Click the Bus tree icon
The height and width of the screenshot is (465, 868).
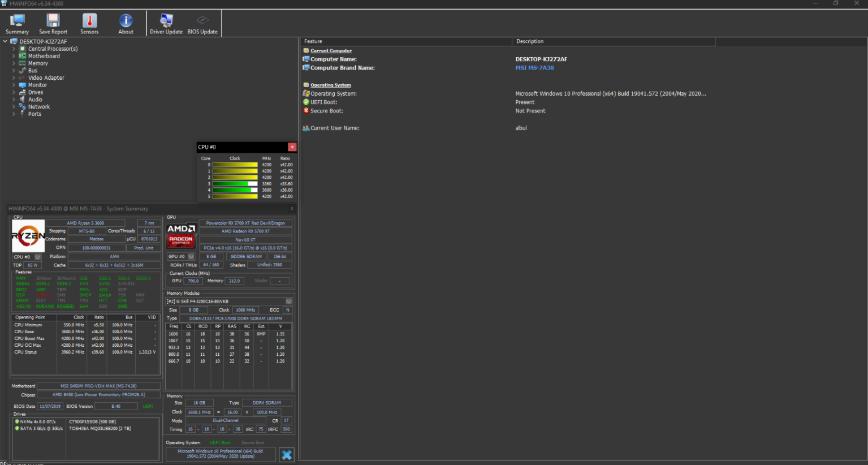point(23,71)
